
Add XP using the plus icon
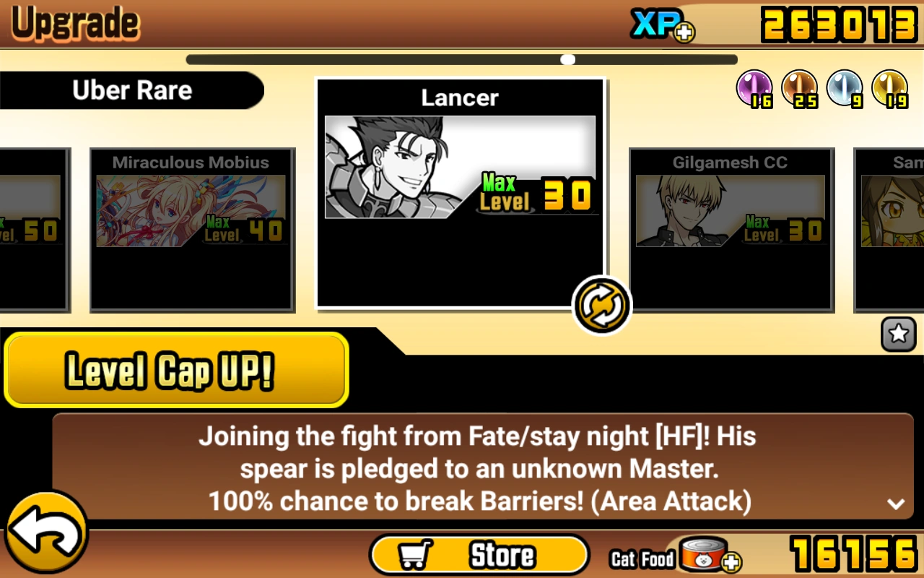684,32
